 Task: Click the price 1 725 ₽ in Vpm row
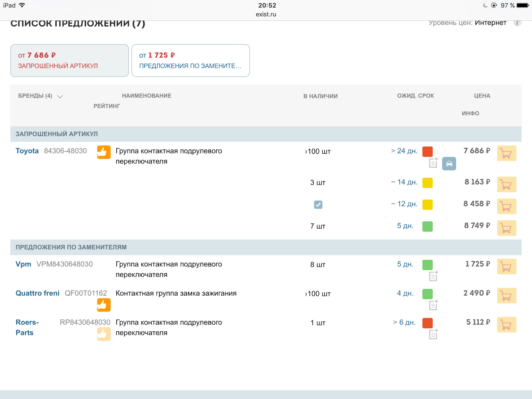(x=478, y=264)
